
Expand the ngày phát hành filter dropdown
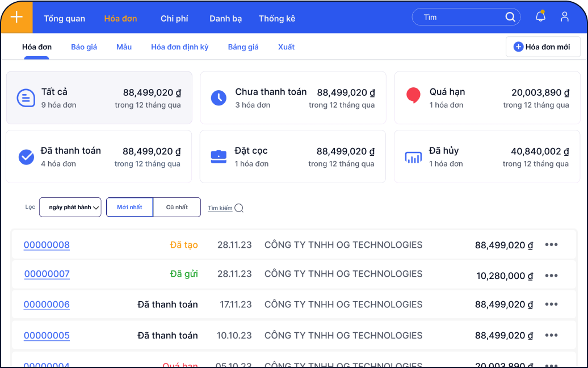[70, 208]
